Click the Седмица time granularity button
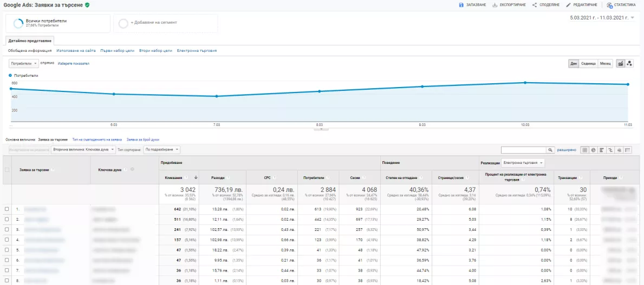The width and height of the screenshot is (644, 285). (588, 64)
